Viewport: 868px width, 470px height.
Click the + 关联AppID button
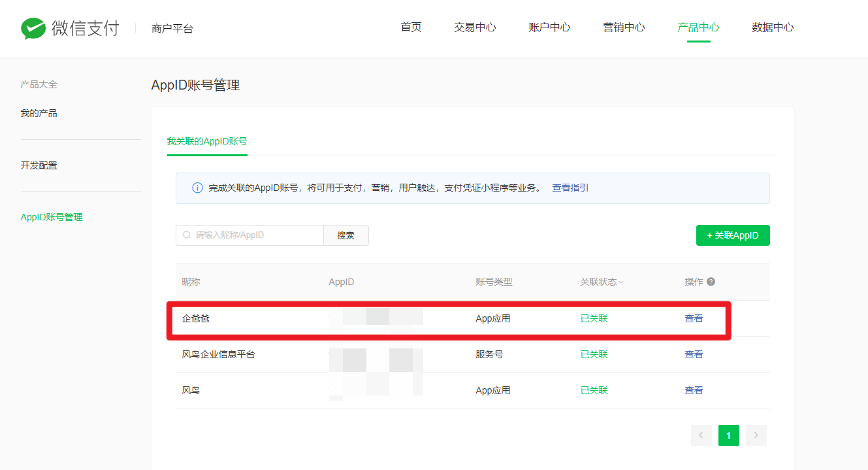pos(733,235)
